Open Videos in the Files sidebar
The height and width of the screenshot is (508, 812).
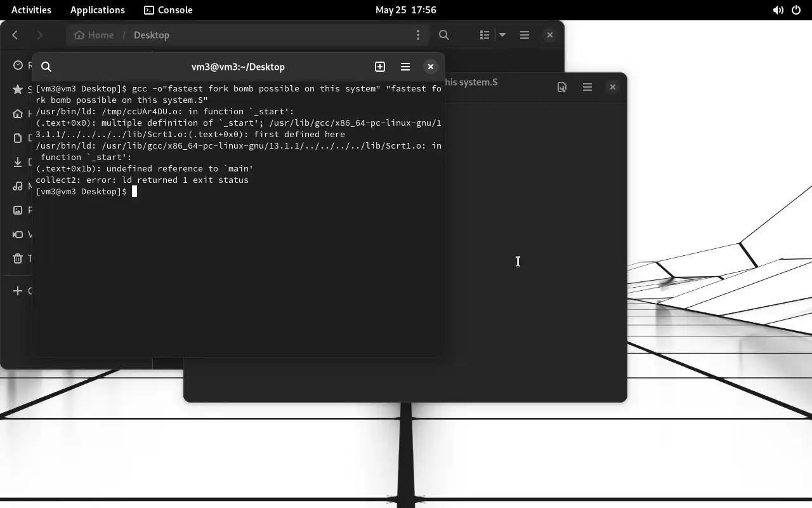click(18, 234)
